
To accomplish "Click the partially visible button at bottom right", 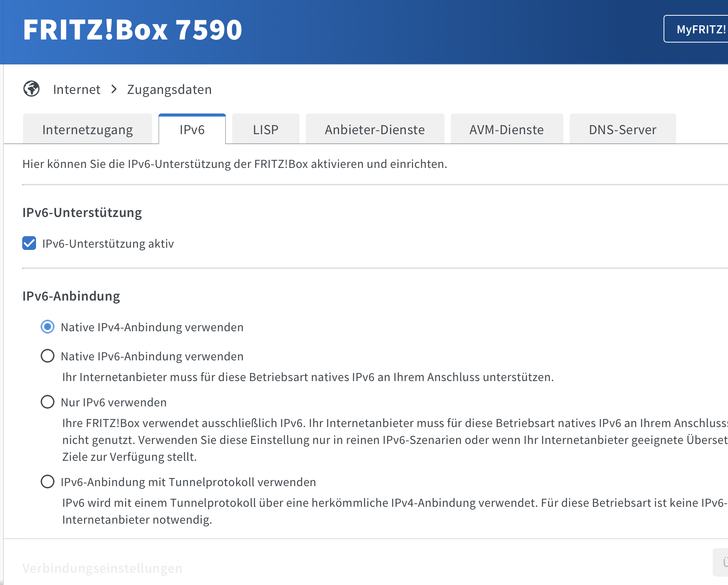I will pyautogui.click(x=720, y=562).
